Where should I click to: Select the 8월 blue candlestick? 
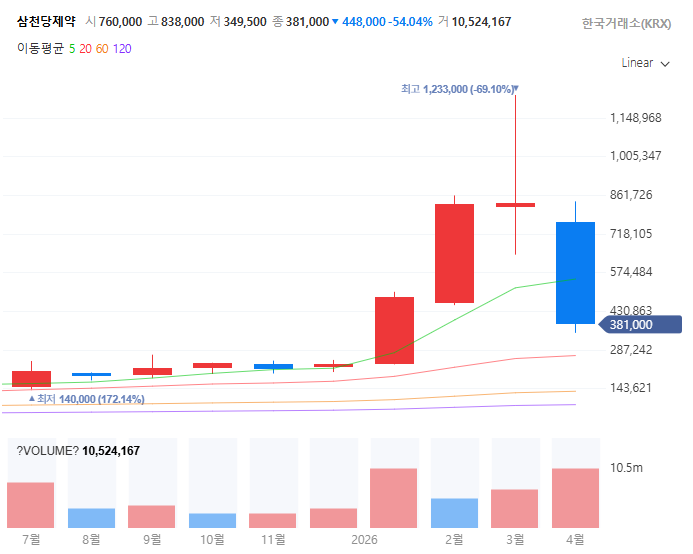click(91, 374)
